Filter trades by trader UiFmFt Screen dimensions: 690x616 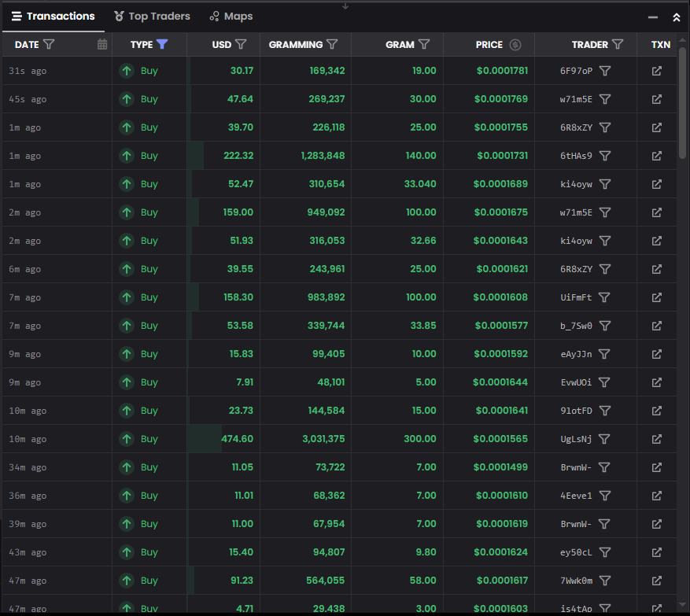coord(604,297)
